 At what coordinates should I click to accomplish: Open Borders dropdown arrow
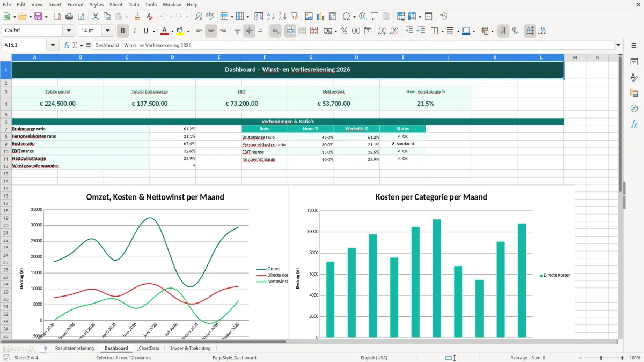(442, 31)
